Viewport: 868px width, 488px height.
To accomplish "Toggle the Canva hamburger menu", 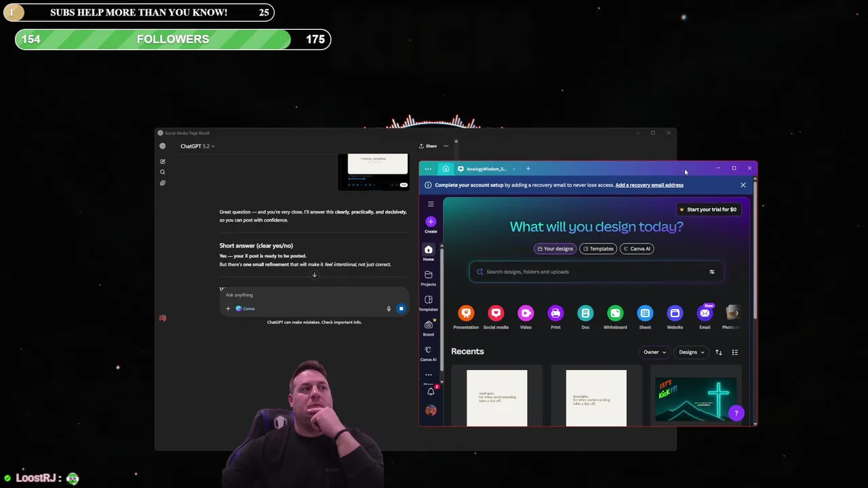I will [431, 204].
